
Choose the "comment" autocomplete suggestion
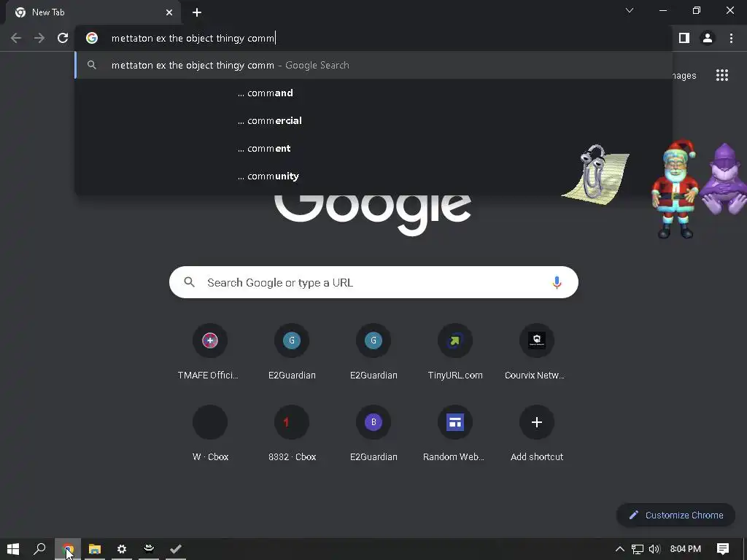pos(373,148)
